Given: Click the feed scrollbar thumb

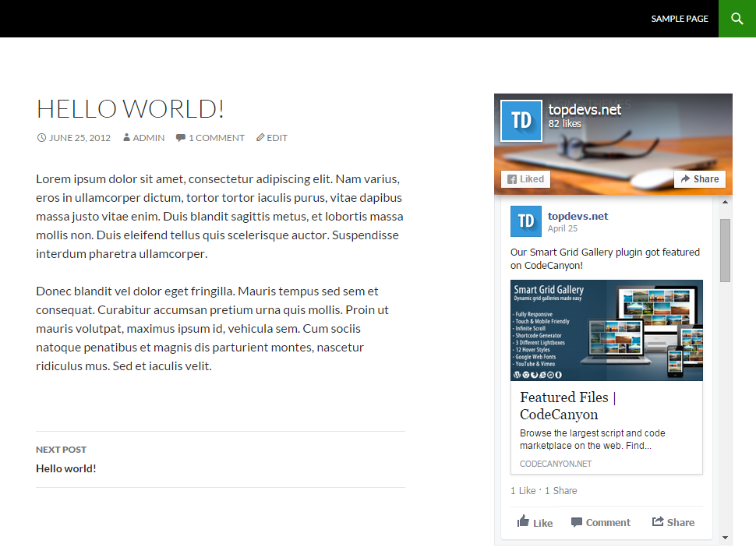Looking at the screenshot, I should pos(725,249).
